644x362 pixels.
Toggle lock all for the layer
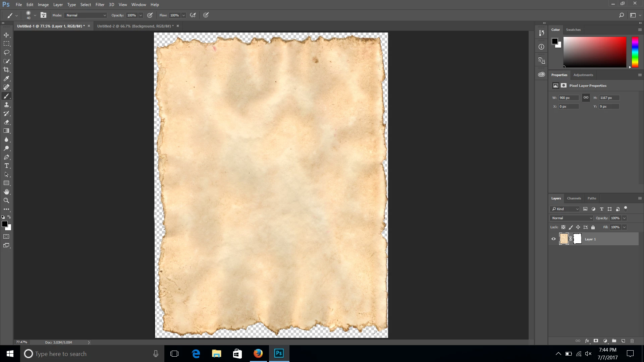click(593, 227)
